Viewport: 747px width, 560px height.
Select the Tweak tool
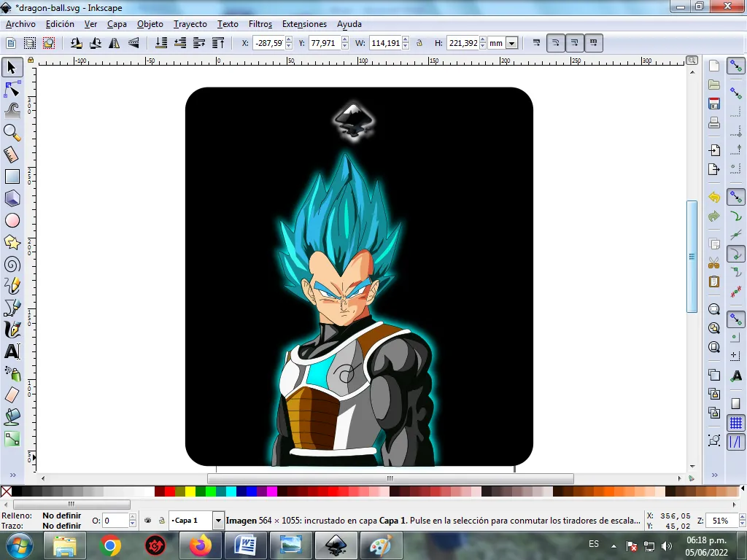coord(12,111)
